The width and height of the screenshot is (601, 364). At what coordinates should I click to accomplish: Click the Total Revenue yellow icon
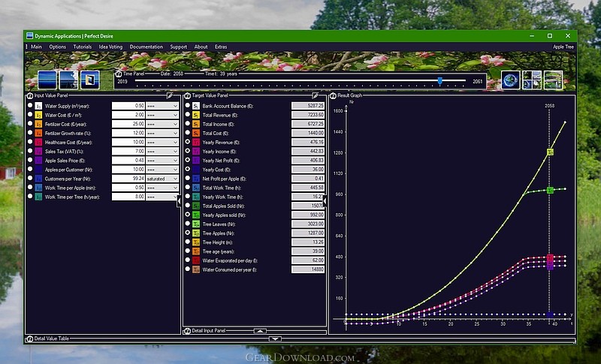(x=196, y=115)
